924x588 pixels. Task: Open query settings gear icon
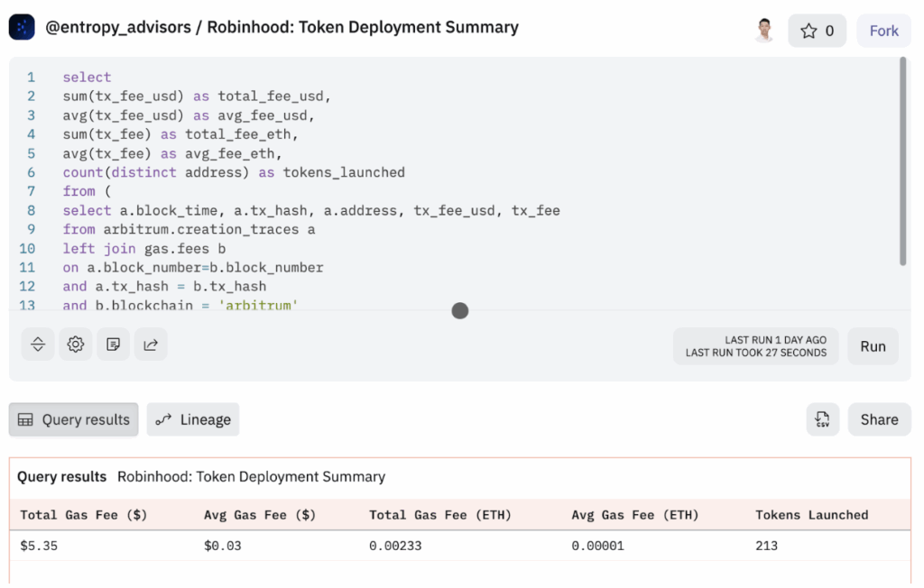76,344
